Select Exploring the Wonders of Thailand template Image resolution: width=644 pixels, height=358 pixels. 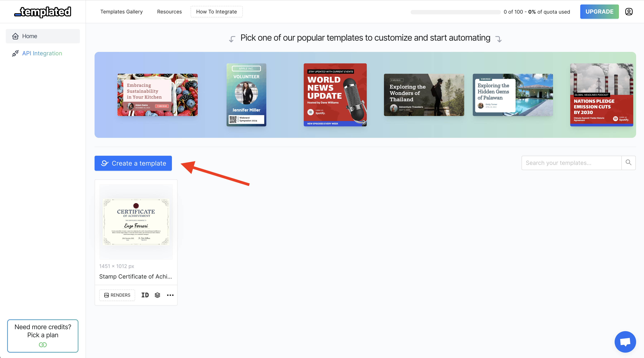(424, 95)
